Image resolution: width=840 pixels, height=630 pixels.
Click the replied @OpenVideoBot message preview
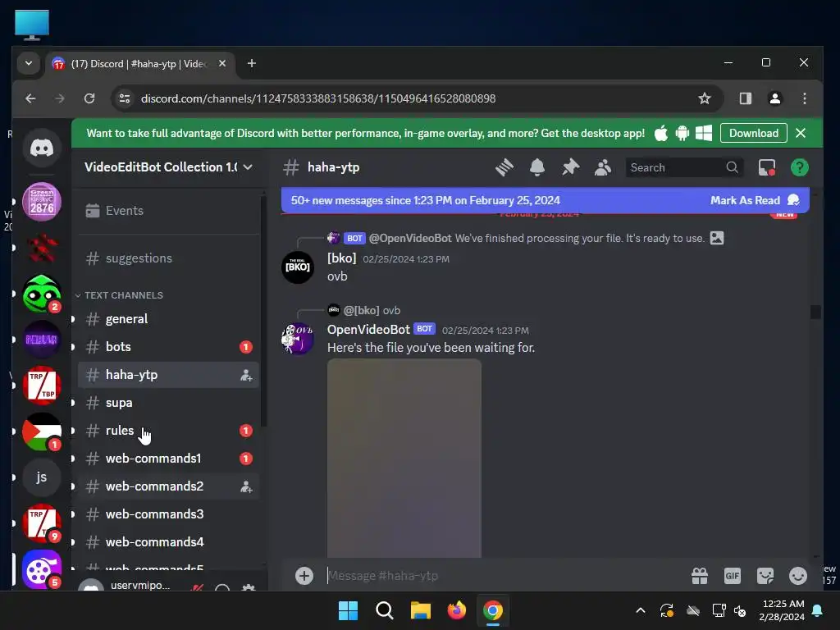pos(536,239)
